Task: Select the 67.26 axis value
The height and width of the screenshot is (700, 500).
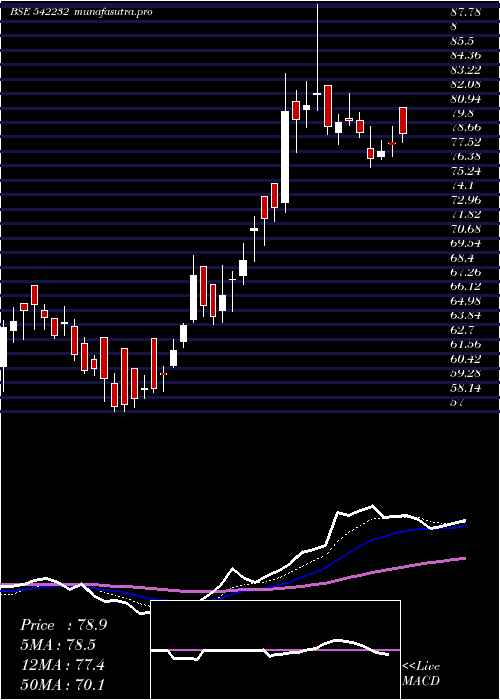Action: pos(466,272)
